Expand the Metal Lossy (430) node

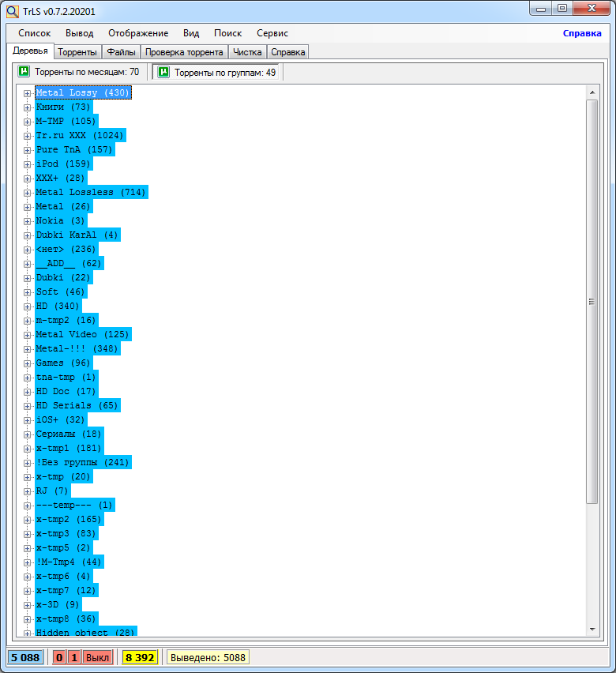pos(27,93)
